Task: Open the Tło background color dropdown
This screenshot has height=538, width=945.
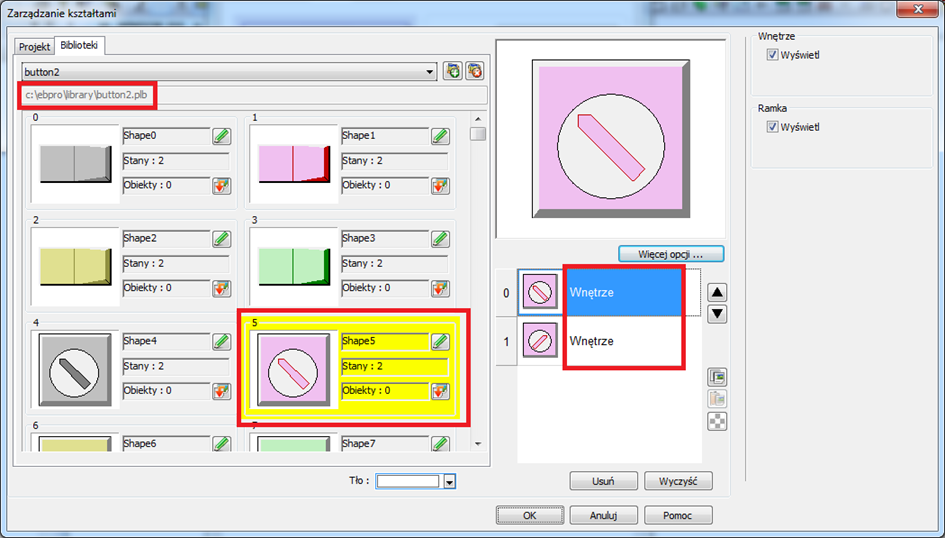Action: pyautogui.click(x=449, y=481)
